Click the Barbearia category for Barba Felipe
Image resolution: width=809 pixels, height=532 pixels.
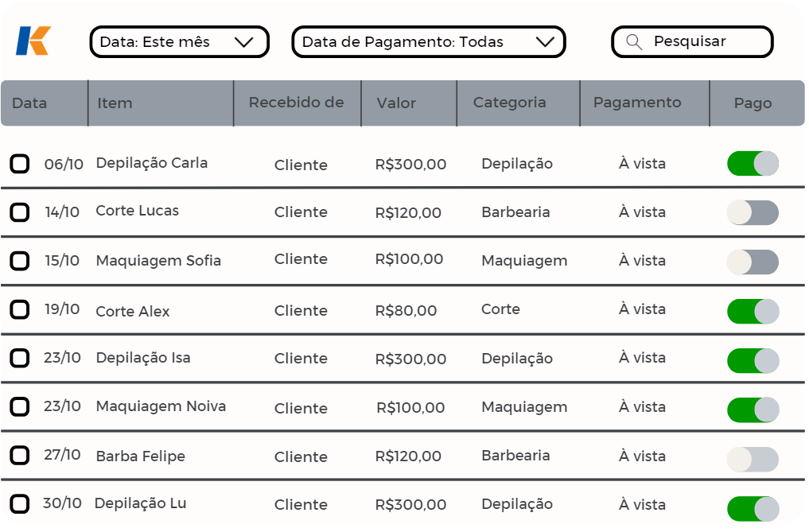pos(515,456)
